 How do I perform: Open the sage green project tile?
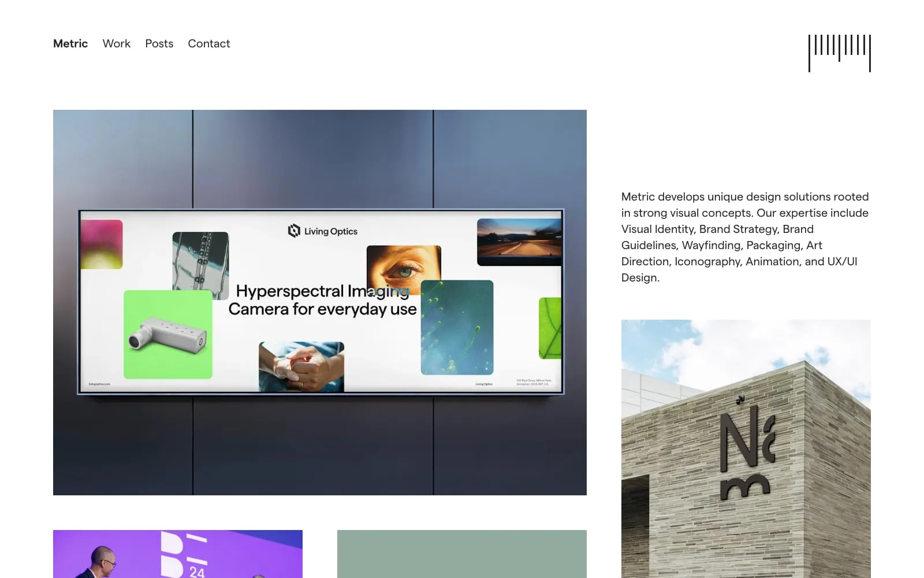coord(462,554)
